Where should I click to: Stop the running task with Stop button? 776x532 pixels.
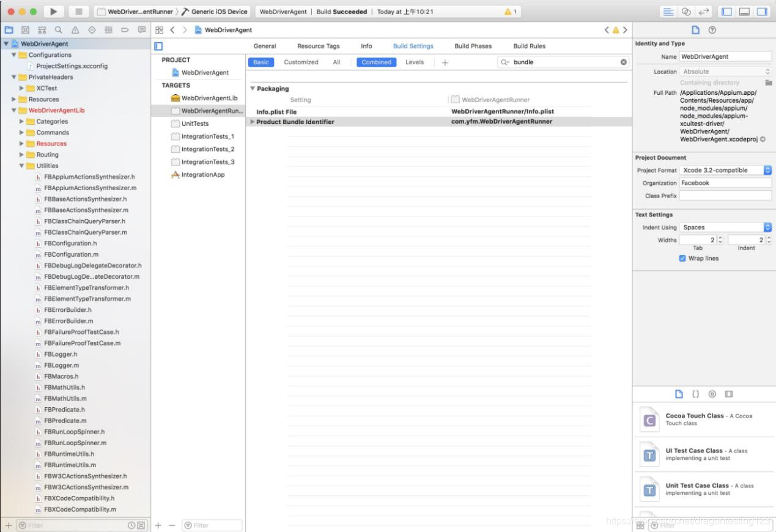(x=78, y=12)
